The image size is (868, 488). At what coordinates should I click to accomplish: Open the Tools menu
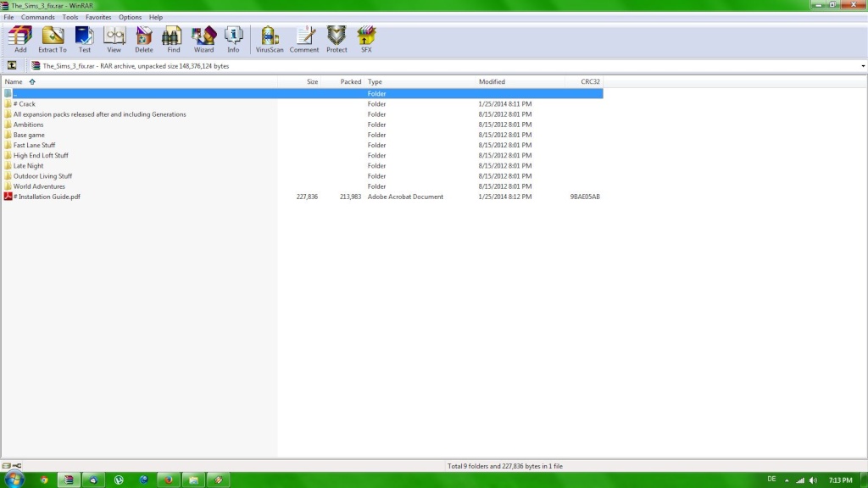tap(70, 17)
